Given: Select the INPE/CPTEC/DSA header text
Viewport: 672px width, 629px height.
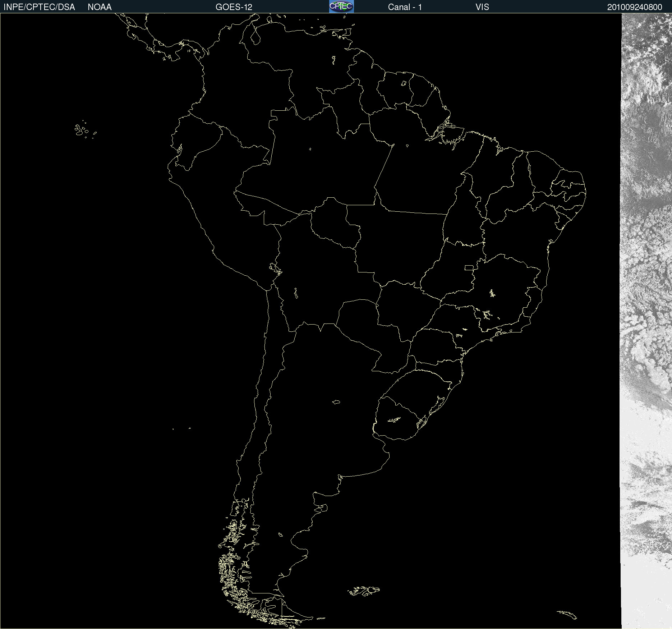Looking at the screenshot, I should coord(39,7).
